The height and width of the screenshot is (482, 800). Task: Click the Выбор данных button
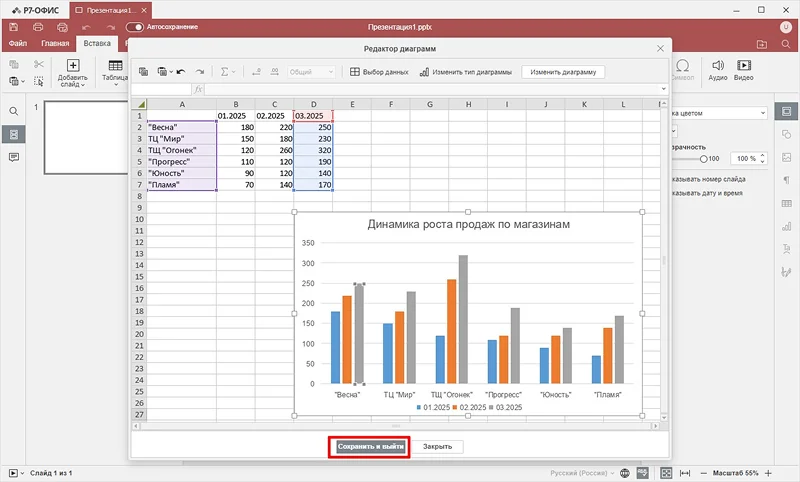click(379, 72)
